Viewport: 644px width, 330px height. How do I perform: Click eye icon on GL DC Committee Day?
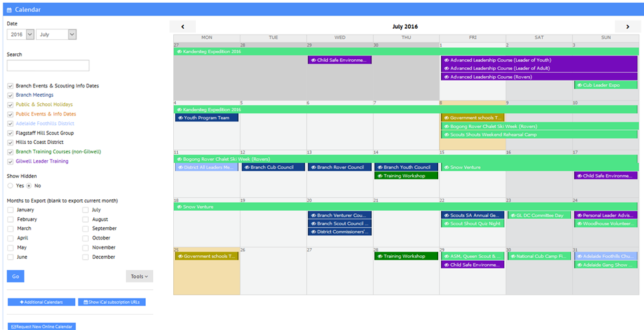[x=513, y=215]
